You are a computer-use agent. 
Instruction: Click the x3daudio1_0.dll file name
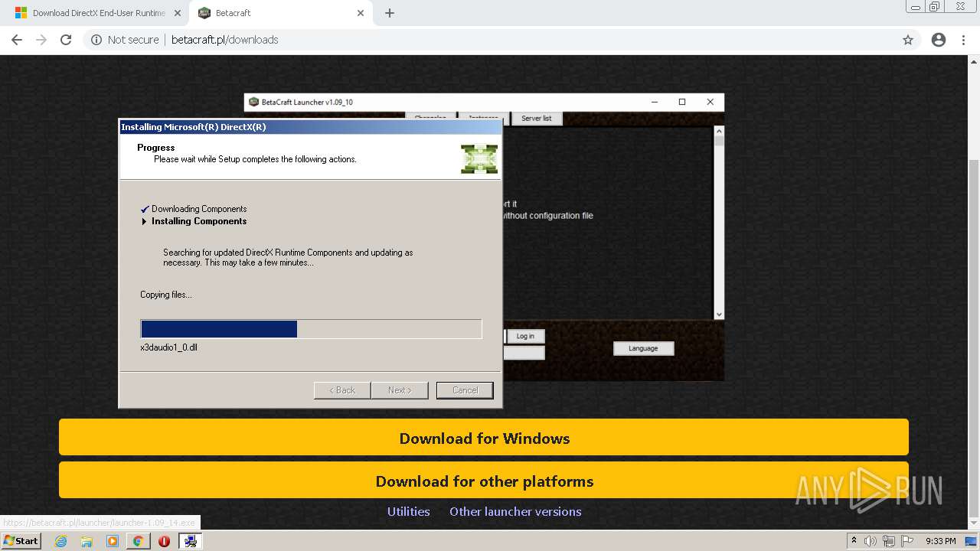169,347
